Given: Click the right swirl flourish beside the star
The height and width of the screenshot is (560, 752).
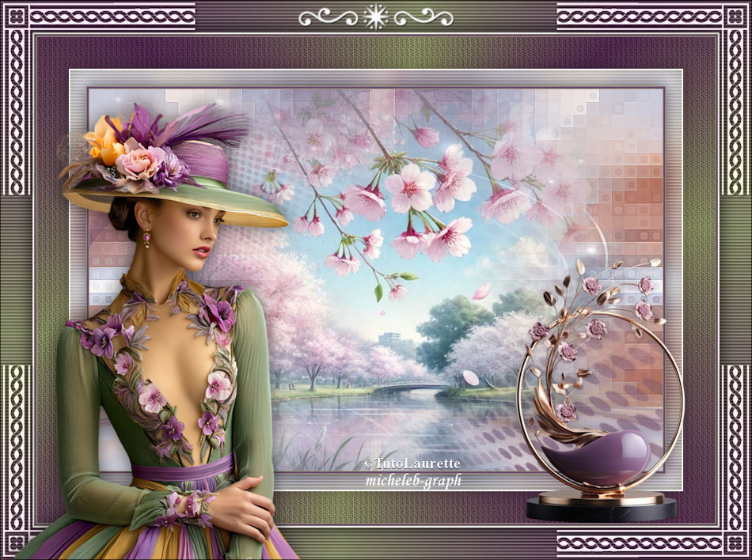Looking at the screenshot, I should 423,16.
